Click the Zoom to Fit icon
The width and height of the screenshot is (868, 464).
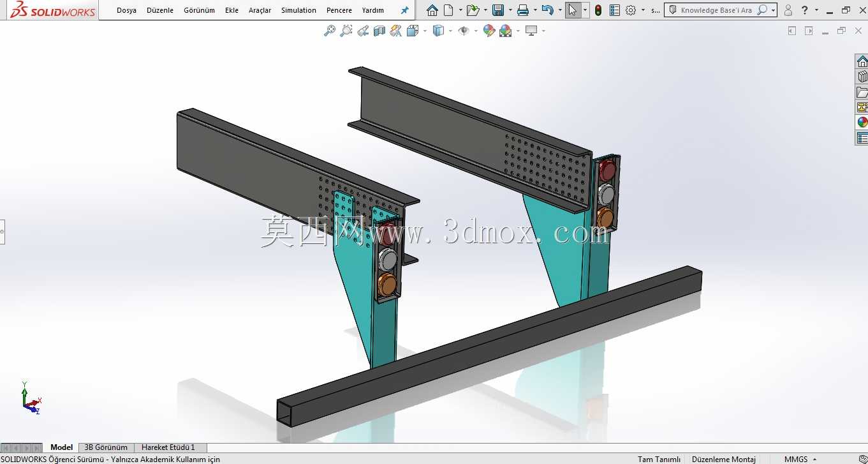330,31
